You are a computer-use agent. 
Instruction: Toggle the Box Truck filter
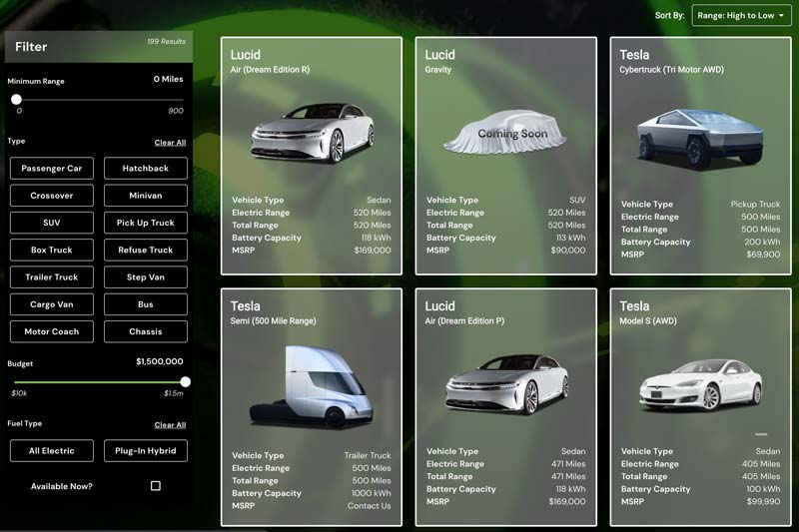pos(52,250)
